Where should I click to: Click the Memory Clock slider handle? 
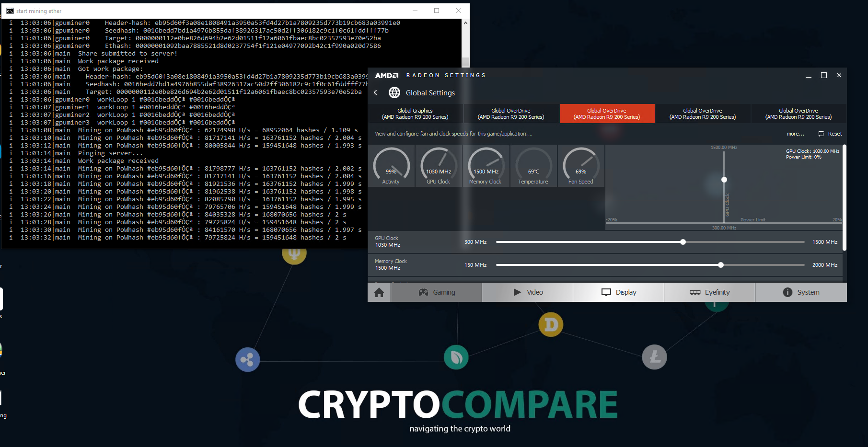coord(721,265)
